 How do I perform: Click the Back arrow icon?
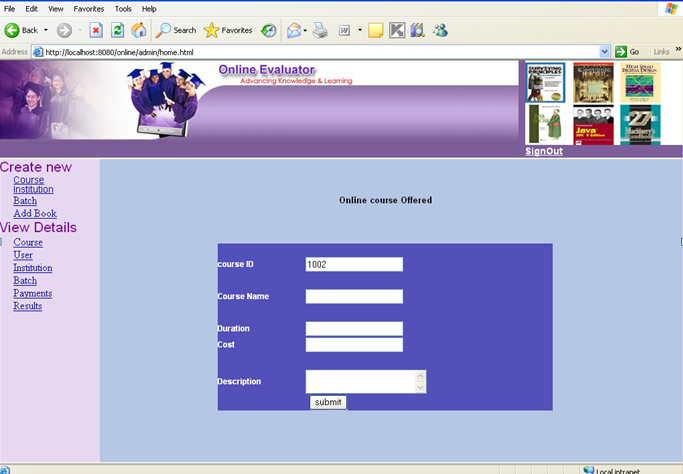coord(12,30)
